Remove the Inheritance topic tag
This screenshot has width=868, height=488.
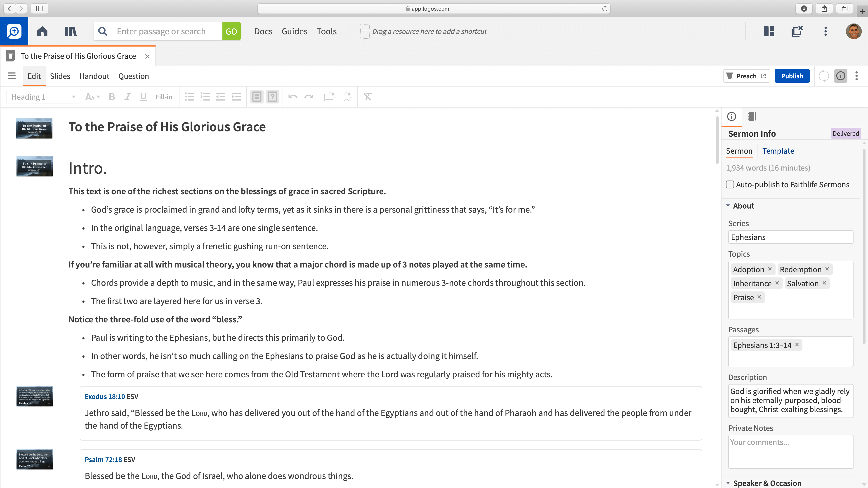[777, 283]
